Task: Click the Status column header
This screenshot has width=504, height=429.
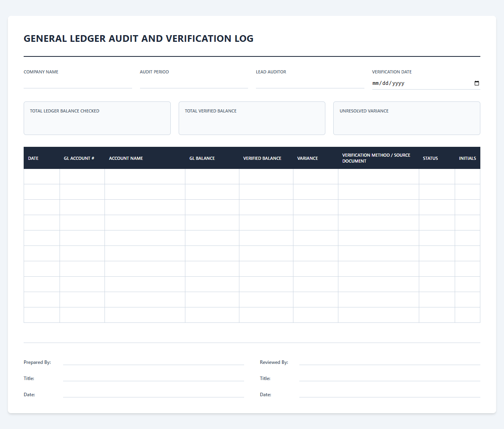Action: [437, 158]
